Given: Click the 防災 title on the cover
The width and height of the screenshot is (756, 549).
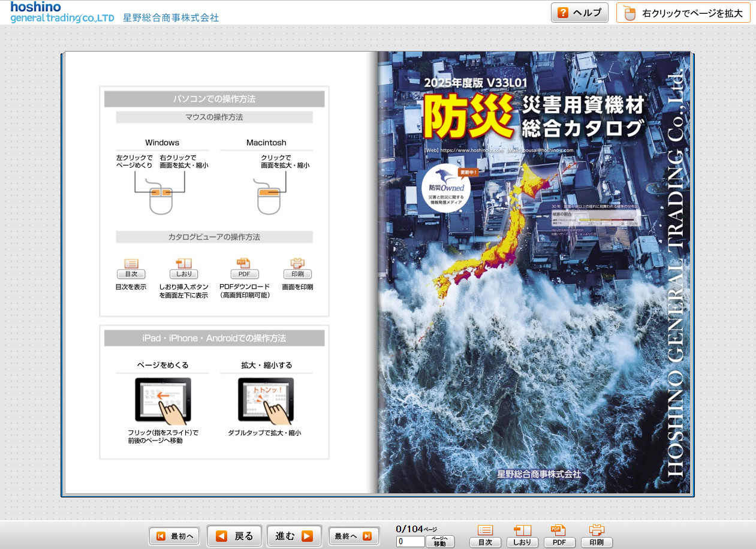Looking at the screenshot, I should click(469, 116).
